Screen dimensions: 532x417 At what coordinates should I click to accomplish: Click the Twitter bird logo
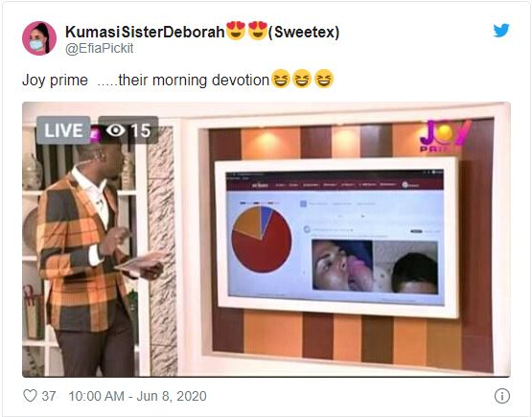[501, 31]
